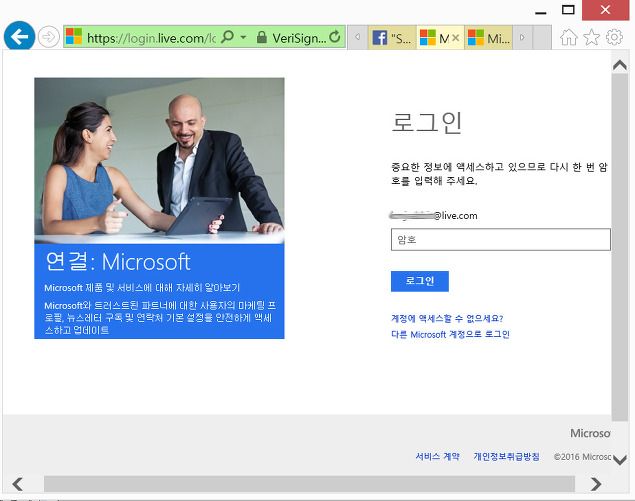Click the horizontal scrollbar left arrow
The width and height of the screenshot is (635, 501).
click(x=17, y=484)
